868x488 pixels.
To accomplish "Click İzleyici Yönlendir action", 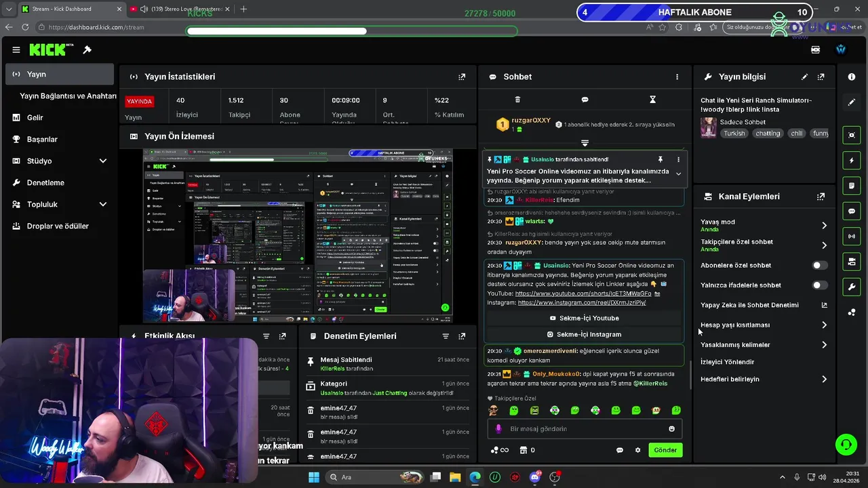I will (x=727, y=362).
